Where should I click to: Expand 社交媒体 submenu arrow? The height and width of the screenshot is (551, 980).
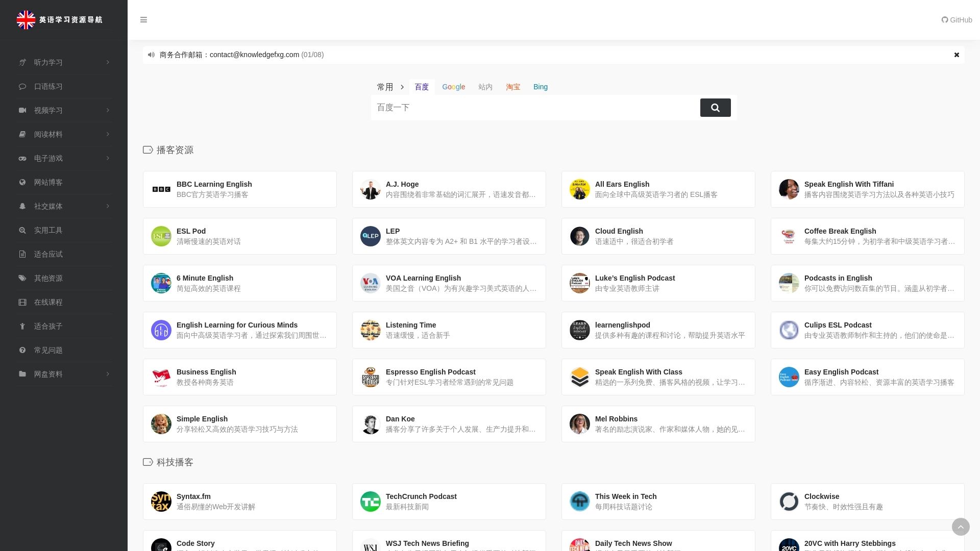point(108,206)
